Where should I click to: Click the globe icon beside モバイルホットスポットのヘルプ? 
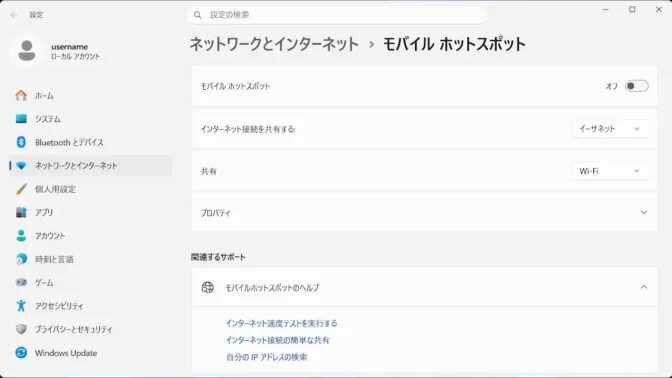pos(207,288)
